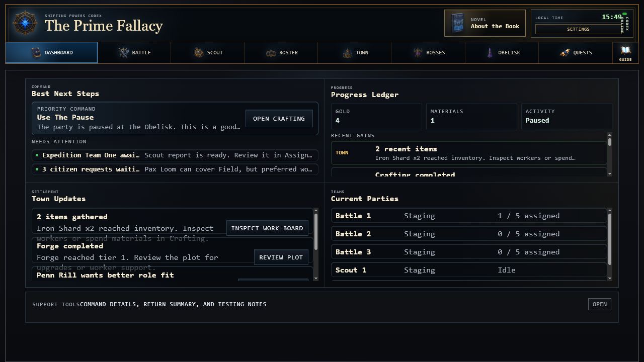
Task: Click the Gold stat card
Action: click(376, 117)
